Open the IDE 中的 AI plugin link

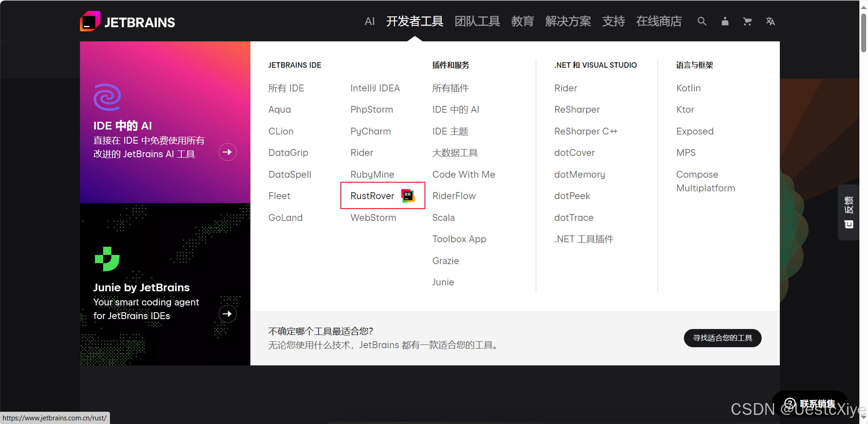click(x=456, y=110)
